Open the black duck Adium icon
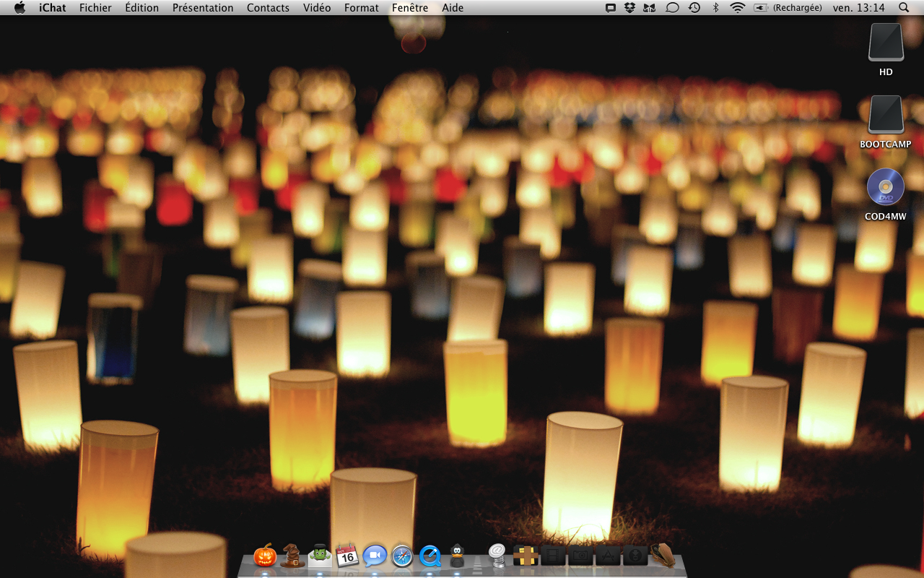The width and height of the screenshot is (924, 578). click(457, 556)
